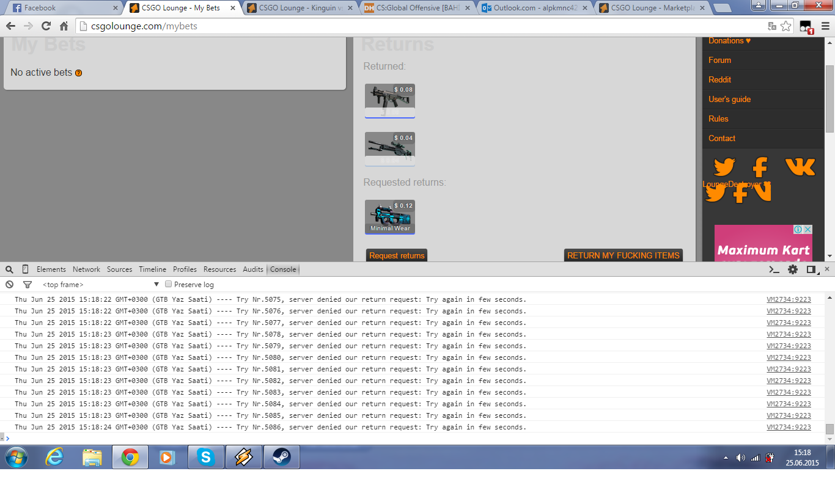Open the Donations sidebar link
Image resolution: width=835 pixels, height=504 pixels.
pyautogui.click(x=729, y=41)
